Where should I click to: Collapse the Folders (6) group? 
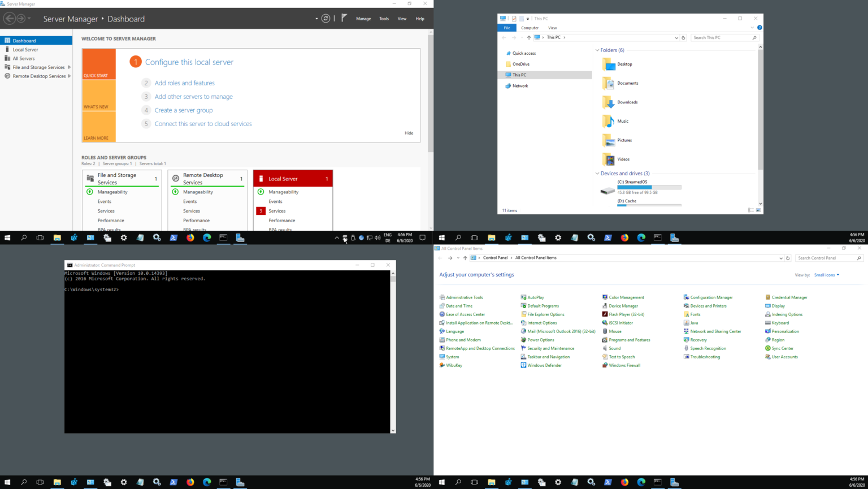598,50
